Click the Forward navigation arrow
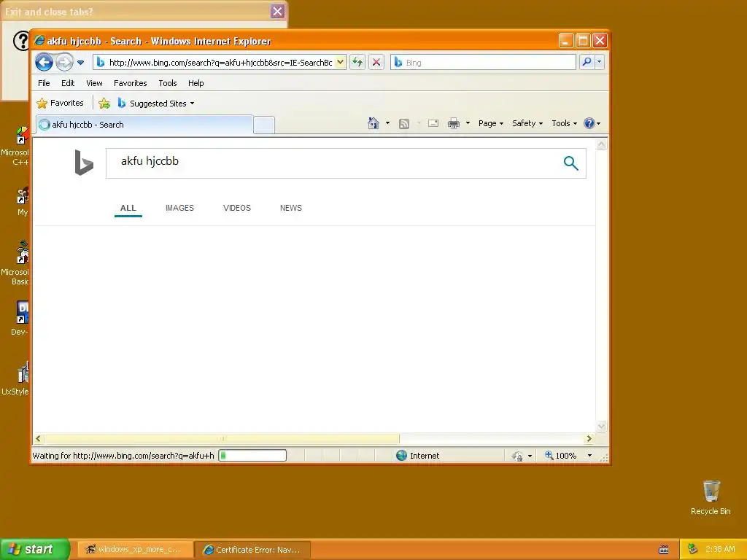747x560 pixels. pyautogui.click(x=64, y=62)
